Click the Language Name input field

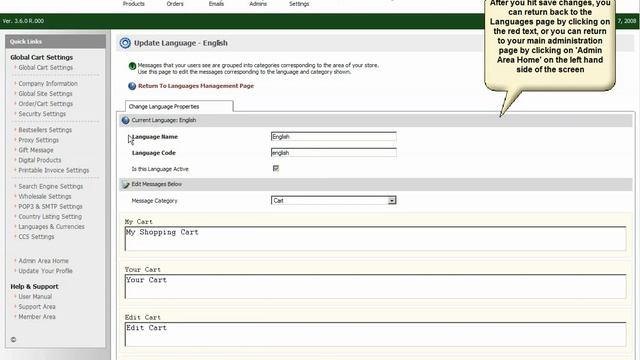click(333, 137)
